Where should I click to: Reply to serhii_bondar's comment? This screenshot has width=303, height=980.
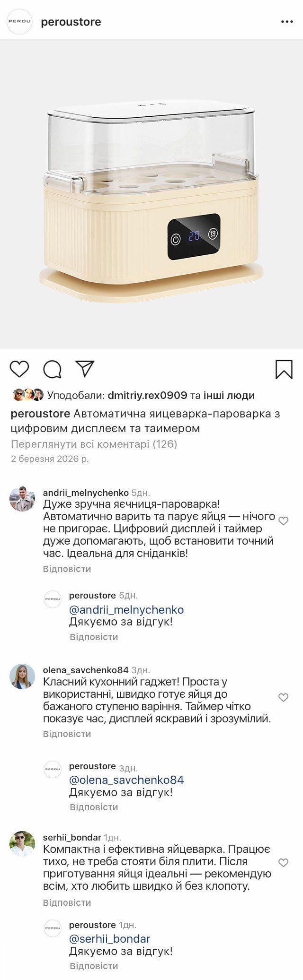pyautogui.click(x=67, y=902)
